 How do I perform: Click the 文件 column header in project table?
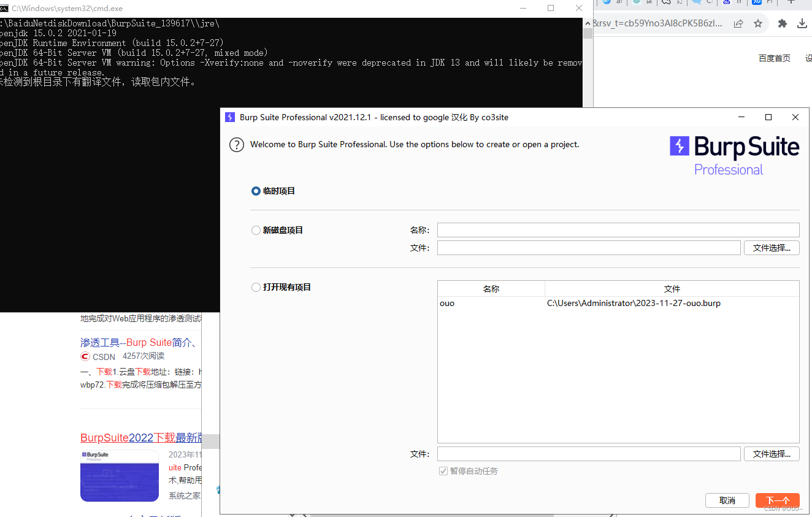[x=672, y=289]
